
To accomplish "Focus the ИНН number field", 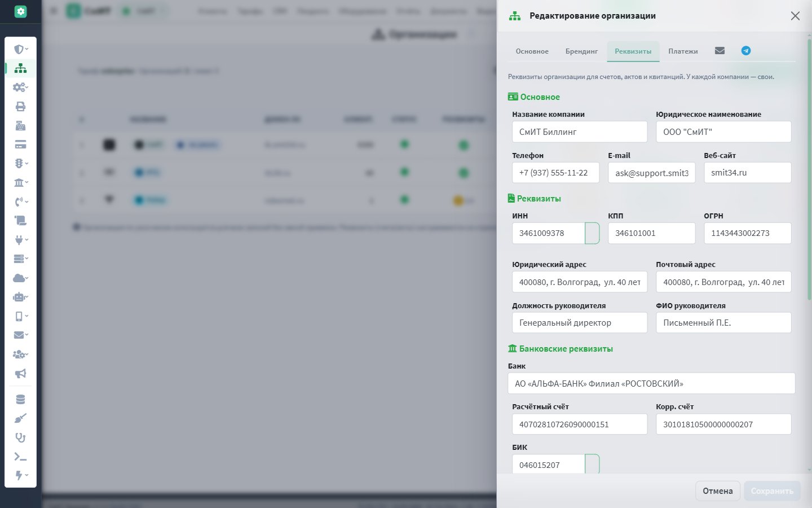I will 548,233.
